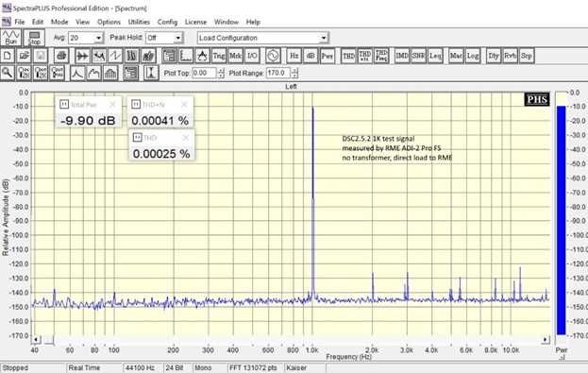588x373 pixels.
Task: Open the File menu
Action: [20, 22]
